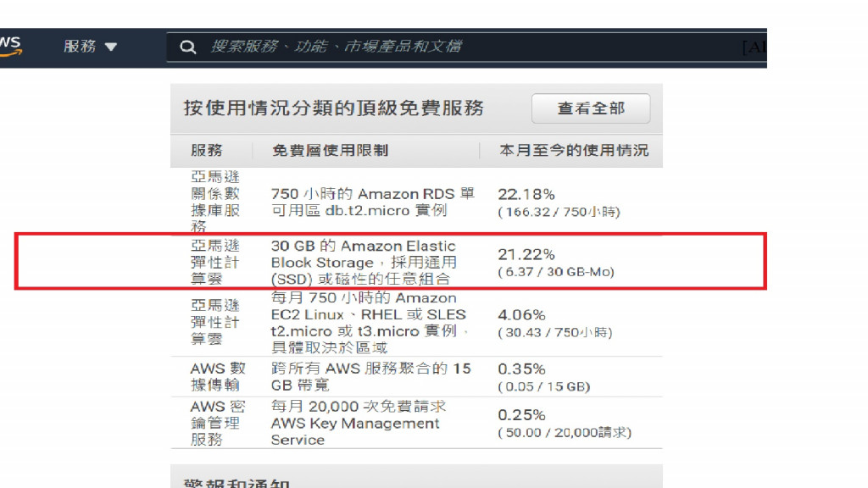Click the 本月至今的使用情況 column header
The height and width of the screenshot is (488, 868).
574,151
